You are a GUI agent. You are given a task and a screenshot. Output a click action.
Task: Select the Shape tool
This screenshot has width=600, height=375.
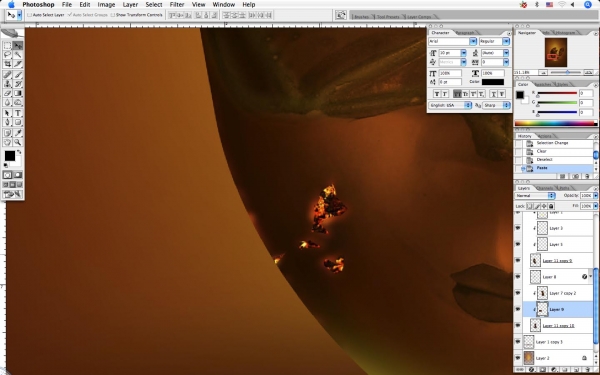18,122
